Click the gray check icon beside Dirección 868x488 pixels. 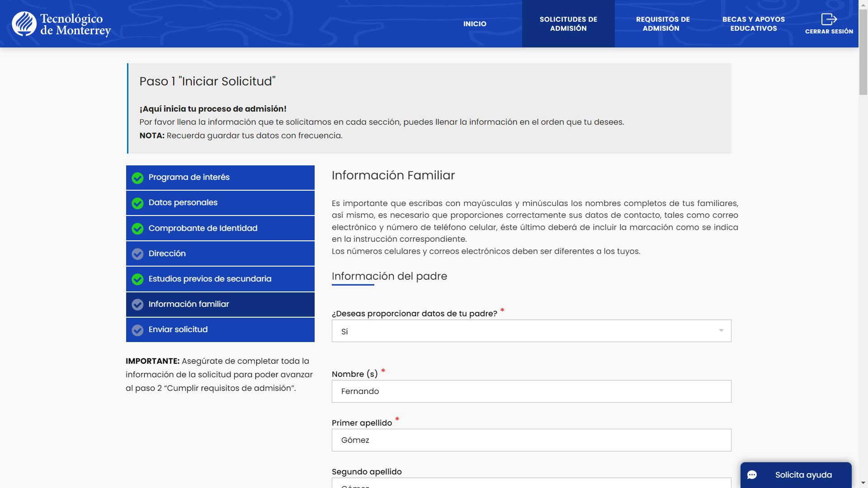pyautogui.click(x=137, y=254)
